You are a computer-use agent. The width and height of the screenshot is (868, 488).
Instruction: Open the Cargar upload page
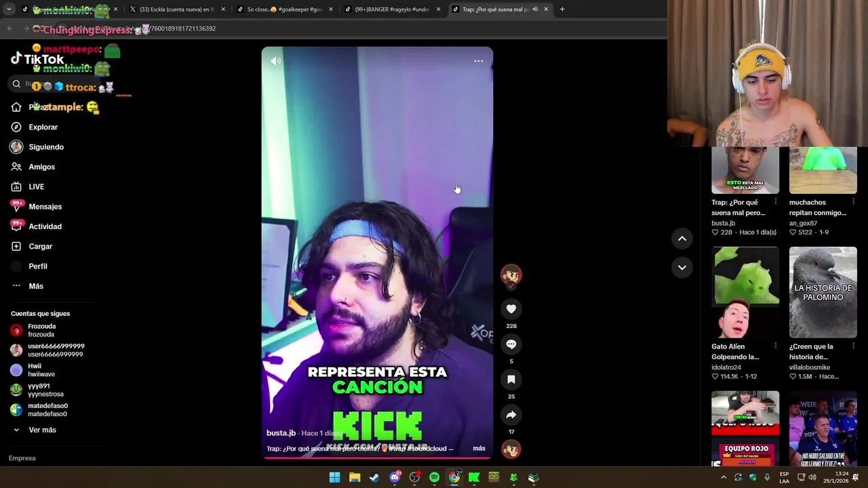(x=31, y=246)
